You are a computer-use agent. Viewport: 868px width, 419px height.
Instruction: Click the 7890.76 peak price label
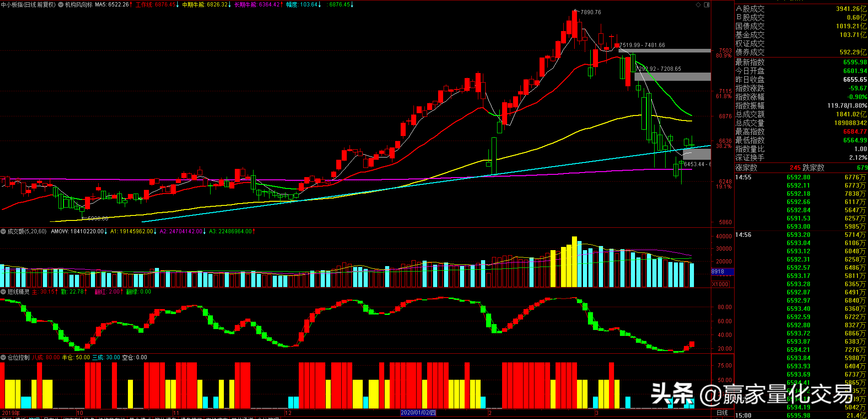(x=591, y=12)
